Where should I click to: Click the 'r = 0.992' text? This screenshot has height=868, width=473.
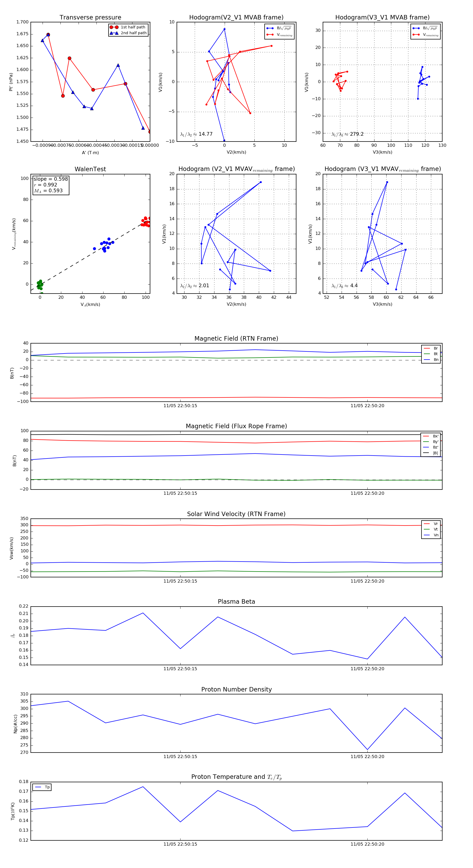tap(45, 185)
